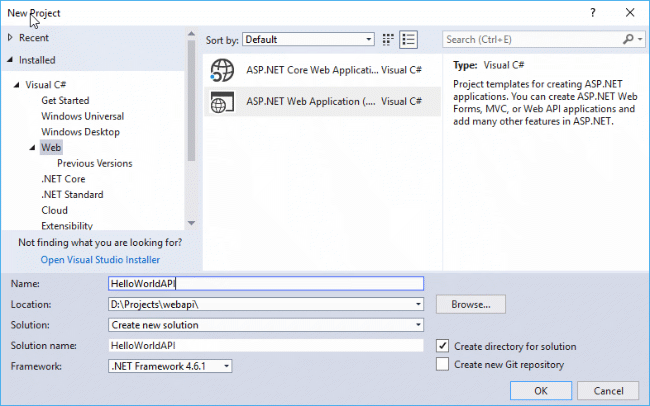Expand the Recent section
The width and height of the screenshot is (650, 406).
click(11, 37)
